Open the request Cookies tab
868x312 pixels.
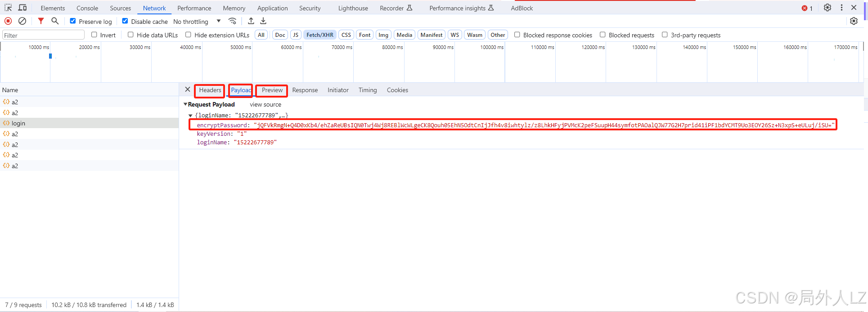(x=397, y=90)
